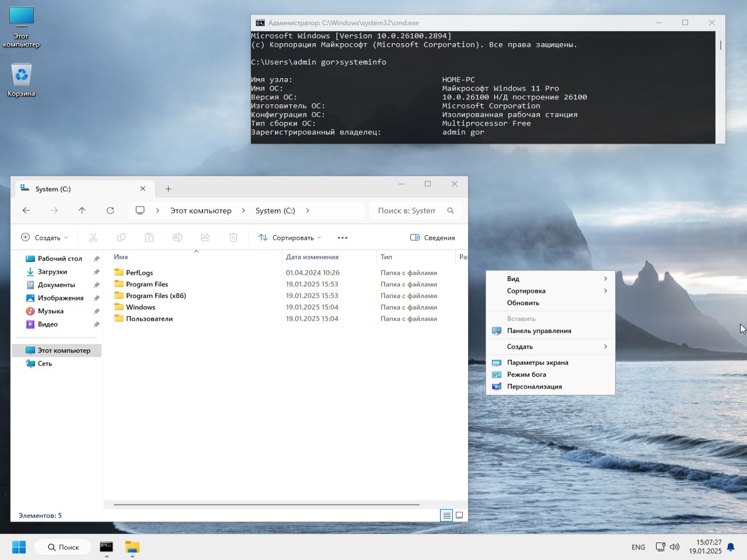The height and width of the screenshot is (560, 747).
Task: Select Параметры экрана in context menu
Action: click(x=550, y=362)
